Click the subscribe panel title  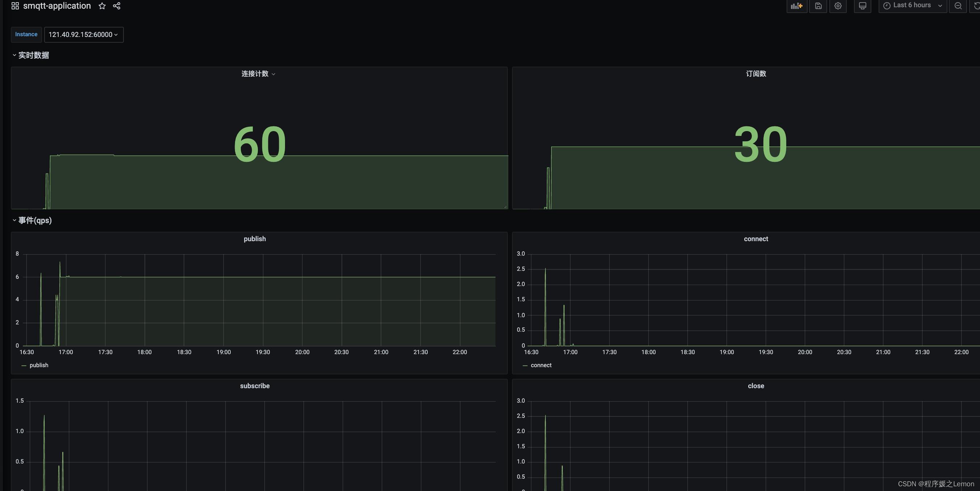tap(255, 386)
